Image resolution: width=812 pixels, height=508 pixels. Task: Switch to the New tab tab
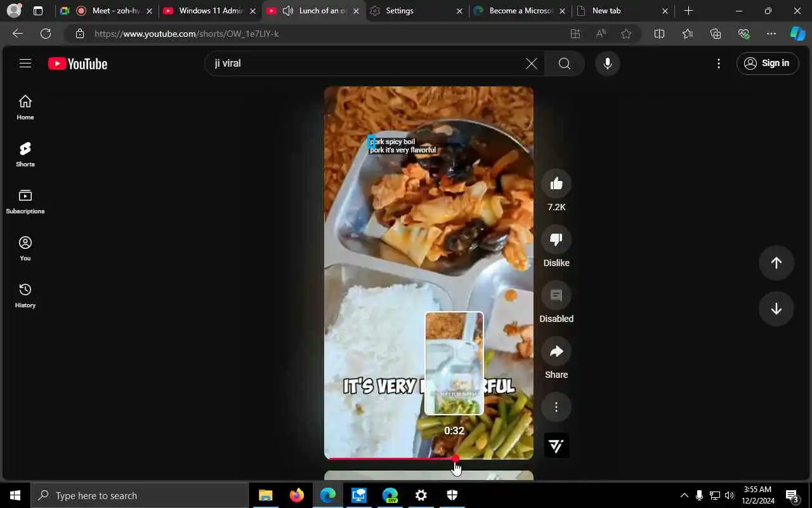622,11
